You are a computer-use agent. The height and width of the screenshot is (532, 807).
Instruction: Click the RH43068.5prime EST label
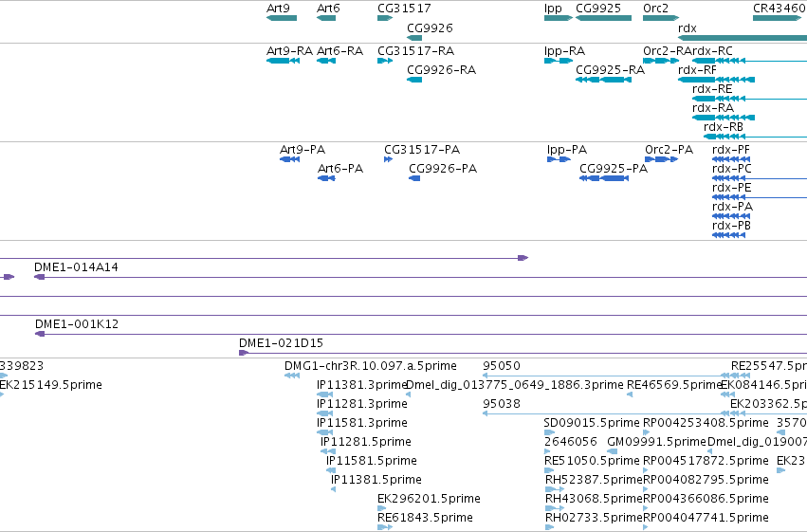594,499
